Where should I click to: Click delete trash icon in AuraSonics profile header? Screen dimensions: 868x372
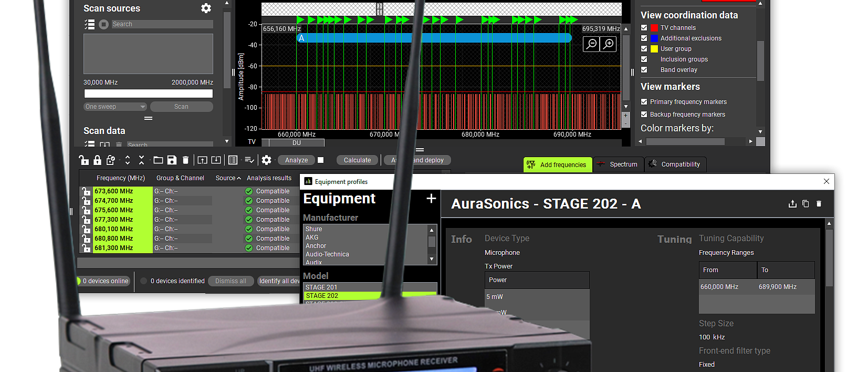point(819,204)
